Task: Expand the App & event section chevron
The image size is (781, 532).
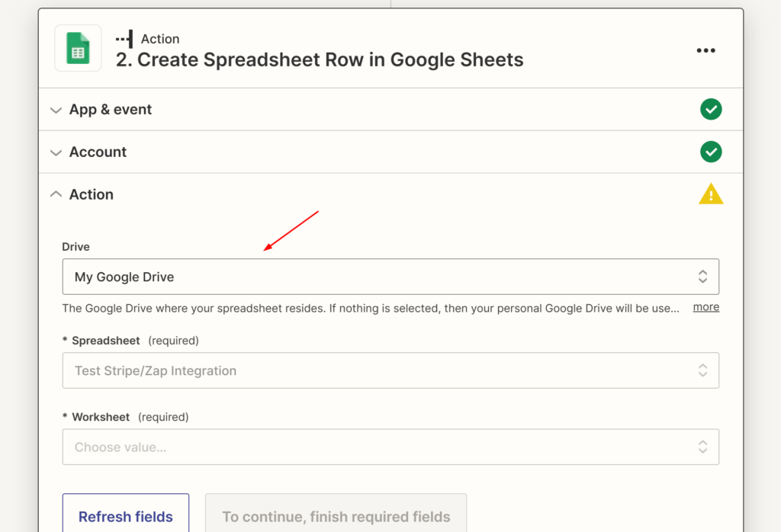Action: [56, 110]
